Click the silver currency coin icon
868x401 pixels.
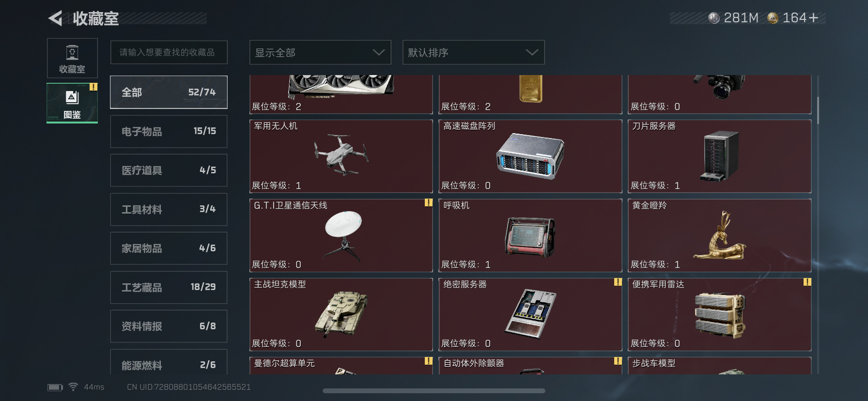tap(713, 18)
